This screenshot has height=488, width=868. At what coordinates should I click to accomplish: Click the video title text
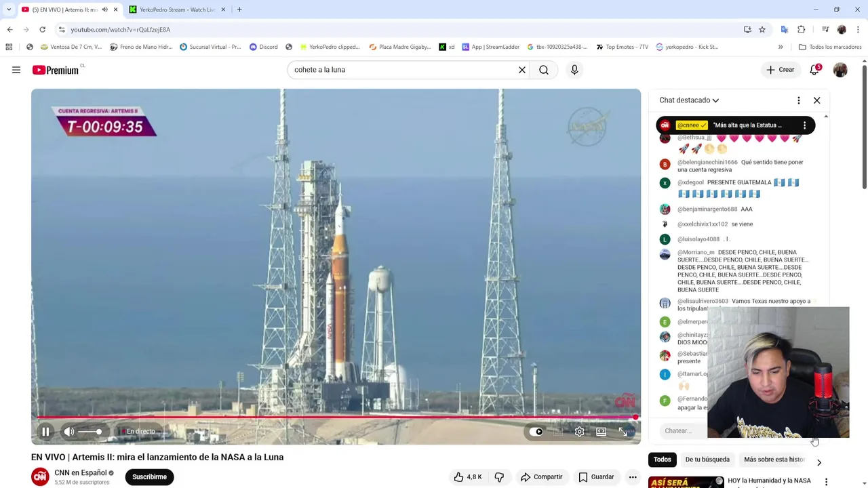(157, 457)
